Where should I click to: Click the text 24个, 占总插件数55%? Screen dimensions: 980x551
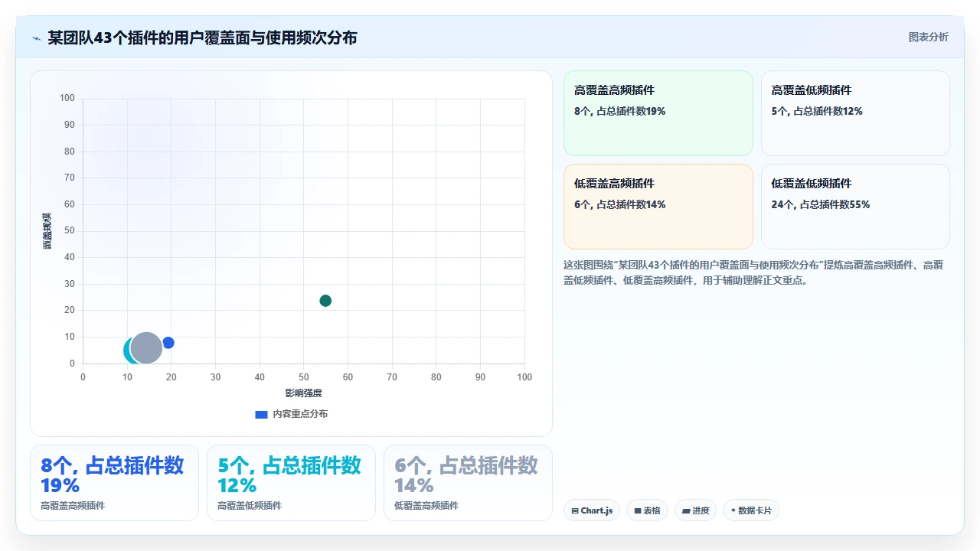pos(821,204)
